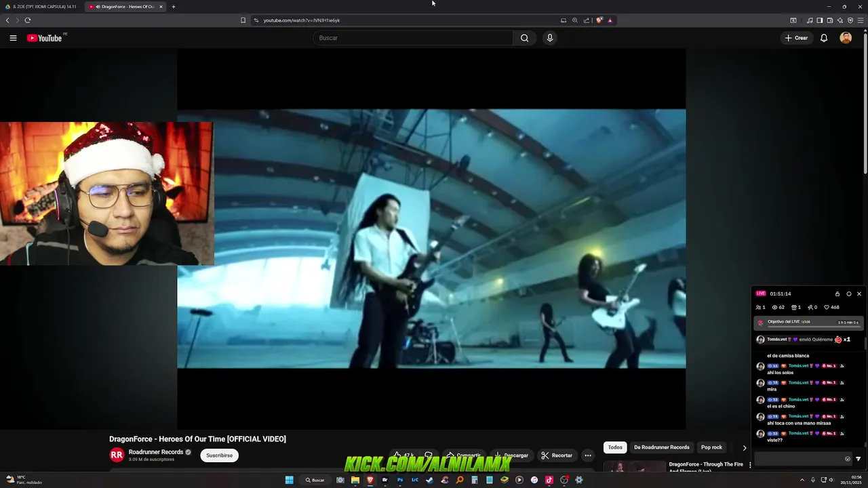Click the Objetivo del LIVE progress bar
Image resolution: width=868 pixels, height=488 pixels.
808,323
